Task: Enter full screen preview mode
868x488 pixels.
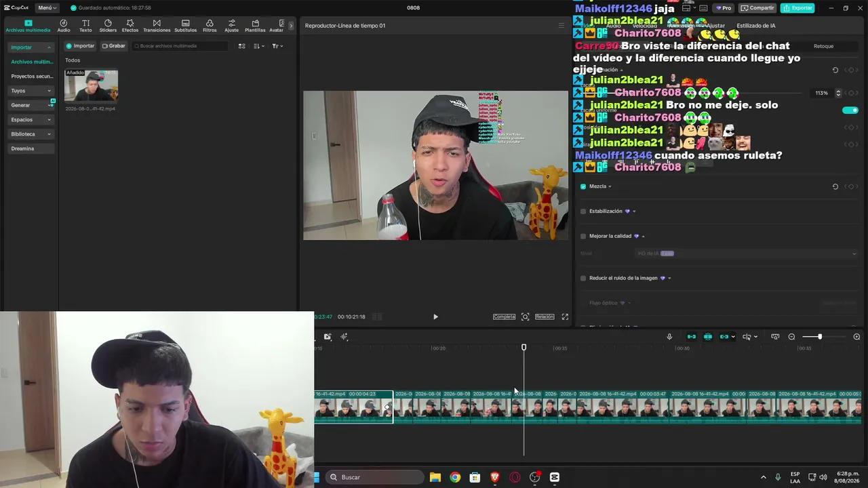Action: click(x=565, y=317)
